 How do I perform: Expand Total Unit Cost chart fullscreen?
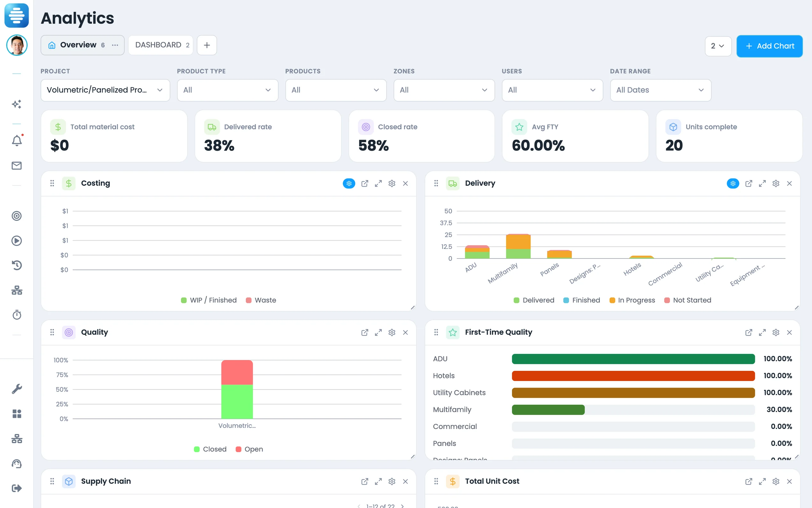pyautogui.click(x=762, y=481)
